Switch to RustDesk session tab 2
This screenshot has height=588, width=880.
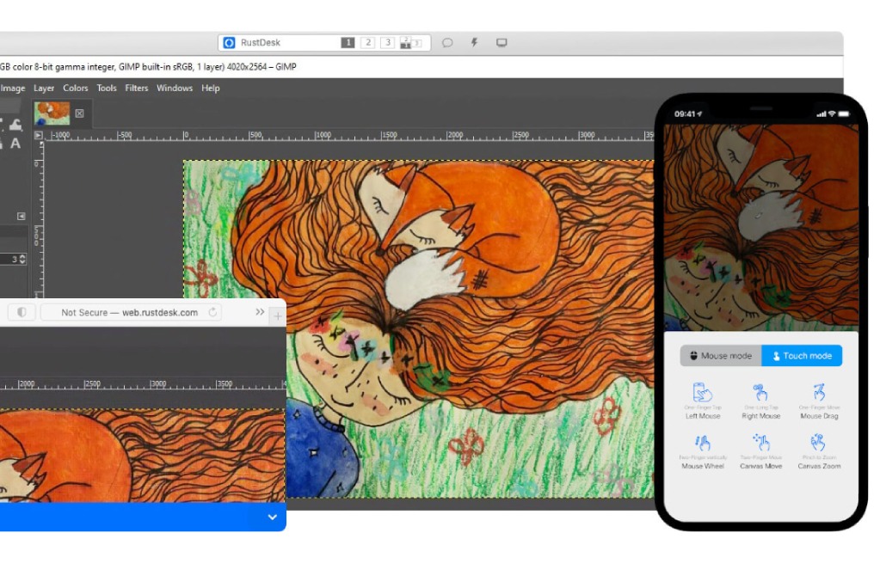point(367,43)
